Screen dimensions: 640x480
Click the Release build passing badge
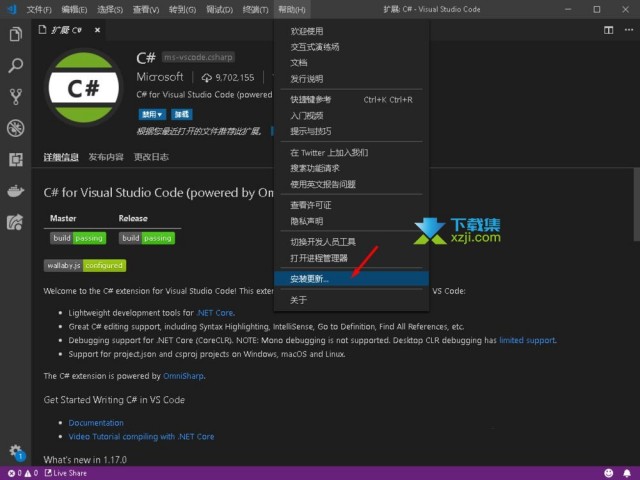[x=147, y=238]
